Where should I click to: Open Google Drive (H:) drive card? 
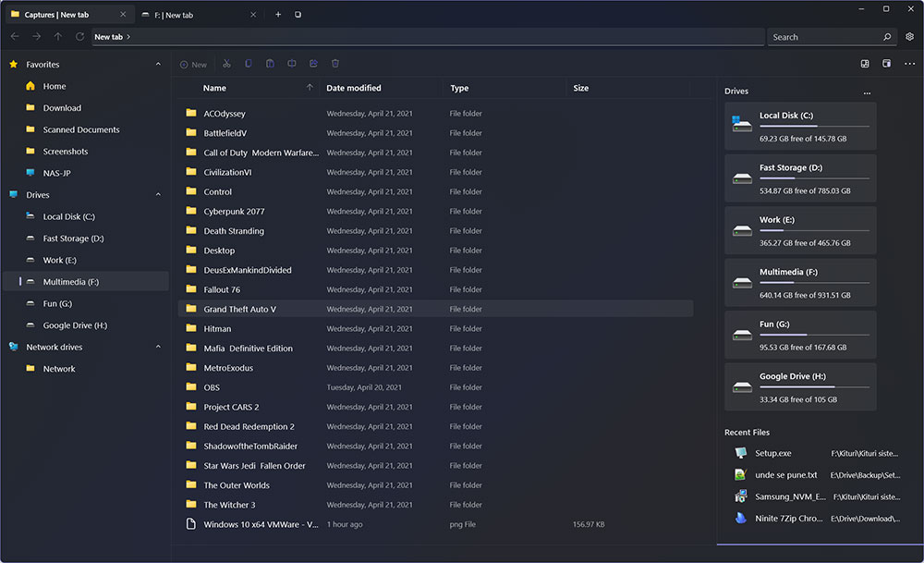click(800, 386)
